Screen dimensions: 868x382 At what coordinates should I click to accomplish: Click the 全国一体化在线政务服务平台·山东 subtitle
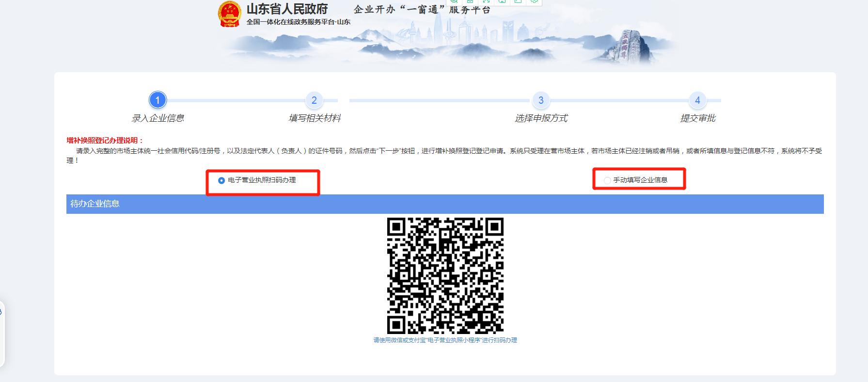pyautogui.click(x=298, y=22)
